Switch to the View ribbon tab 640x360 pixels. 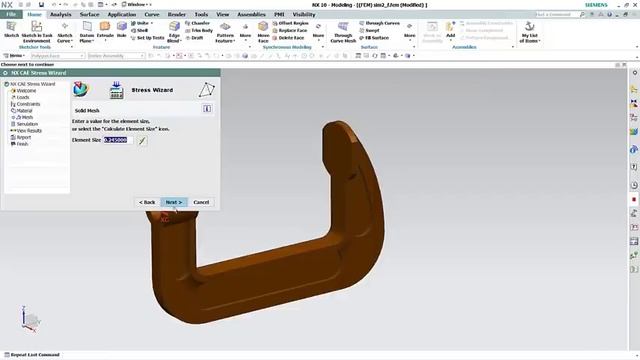[222, 14]
